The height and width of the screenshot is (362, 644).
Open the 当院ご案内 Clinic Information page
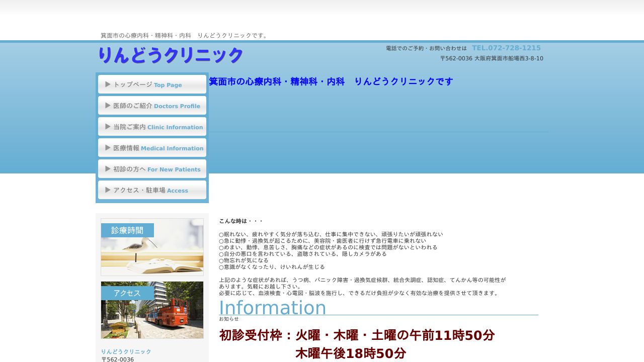click(152, 126)
